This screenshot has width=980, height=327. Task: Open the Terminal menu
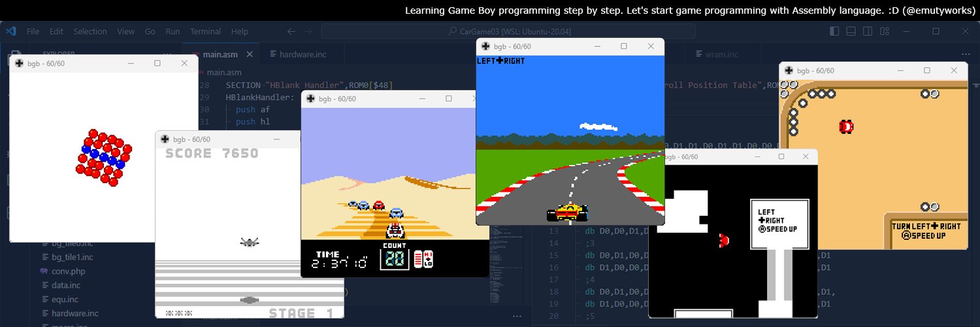pos(206,31)
